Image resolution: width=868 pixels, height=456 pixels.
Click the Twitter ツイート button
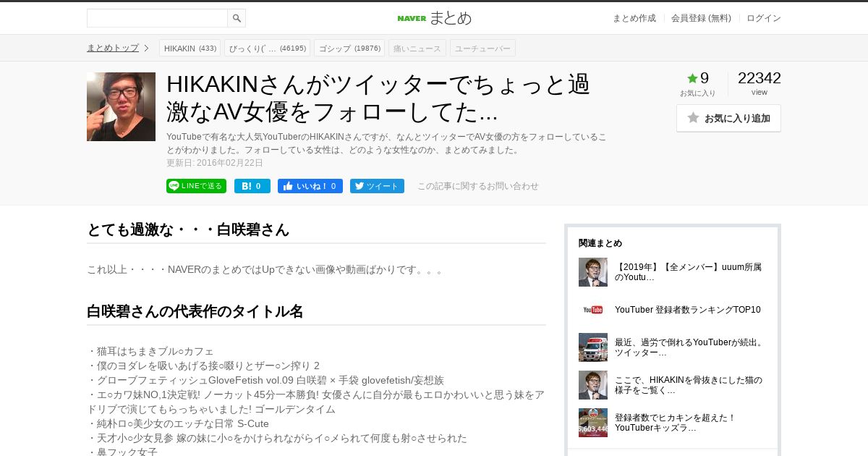tap(377, 186)
